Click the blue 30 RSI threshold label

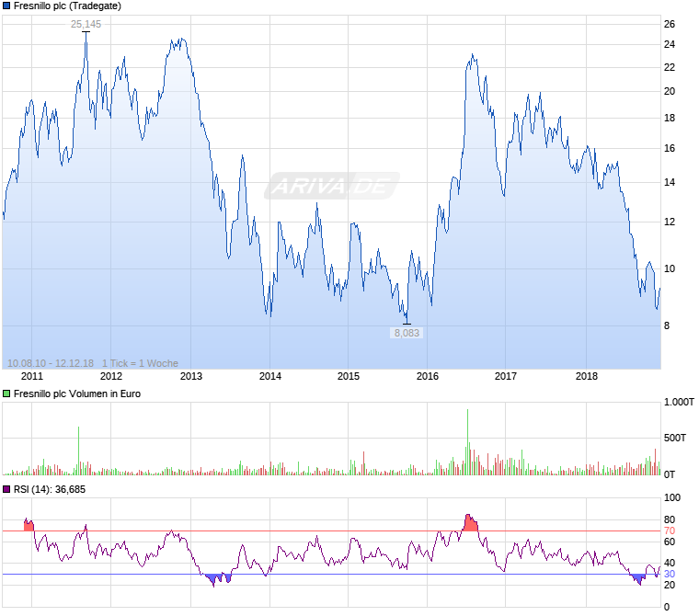coord(670,574)
